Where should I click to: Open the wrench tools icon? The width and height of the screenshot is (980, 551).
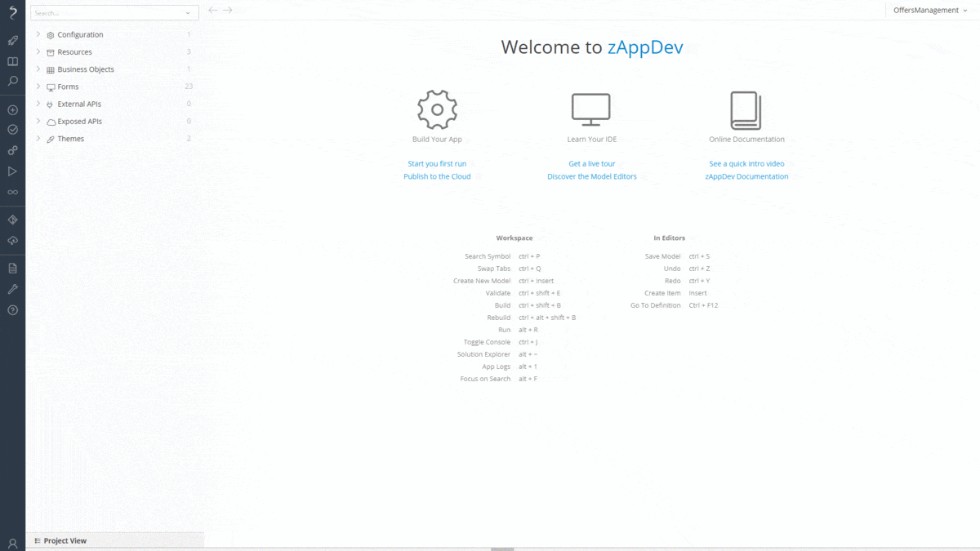pyautogui.click(x=12, y=289)
